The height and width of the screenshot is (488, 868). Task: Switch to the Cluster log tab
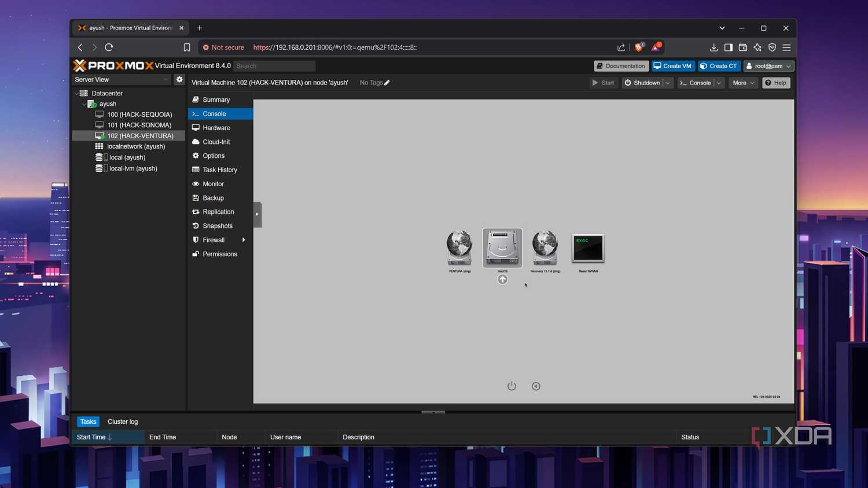[x=123, y=422]
